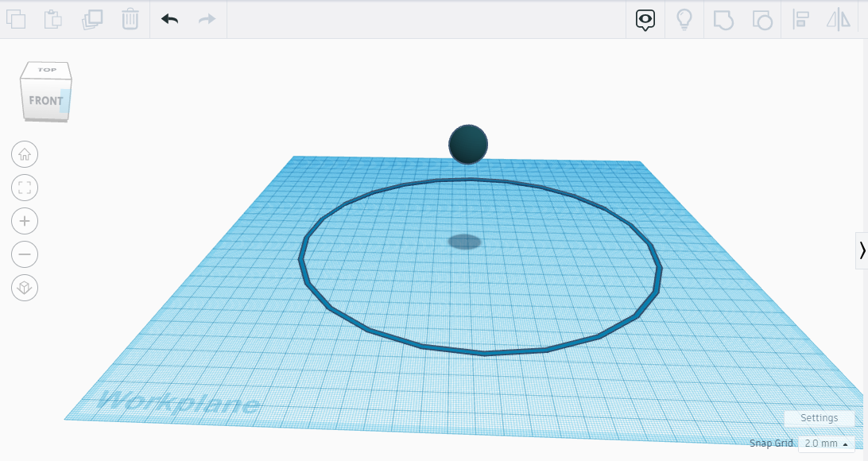Viewport: 868px width, 461px height.
Task: Click the TOP face of view cube
Action: click(47, 70)
